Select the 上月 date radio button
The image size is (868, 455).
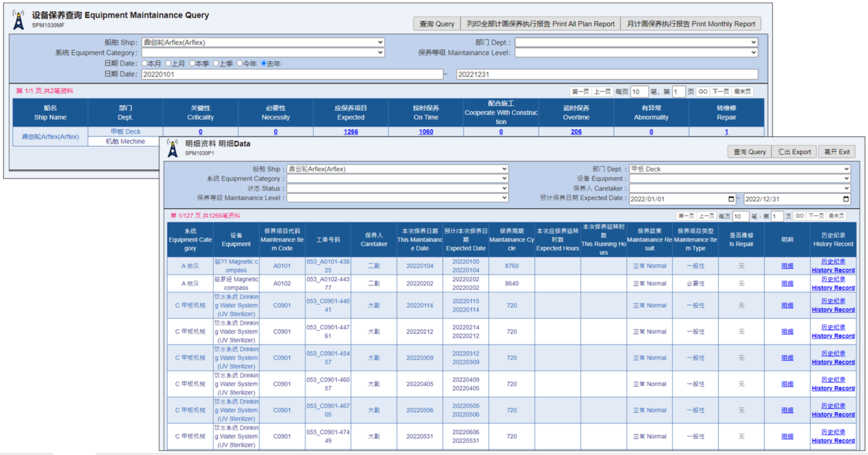[x=168, y=63]
